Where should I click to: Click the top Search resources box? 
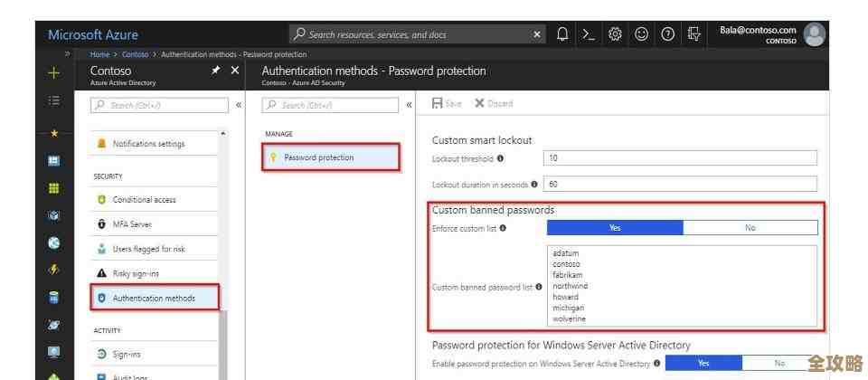[x=418, y=34]
